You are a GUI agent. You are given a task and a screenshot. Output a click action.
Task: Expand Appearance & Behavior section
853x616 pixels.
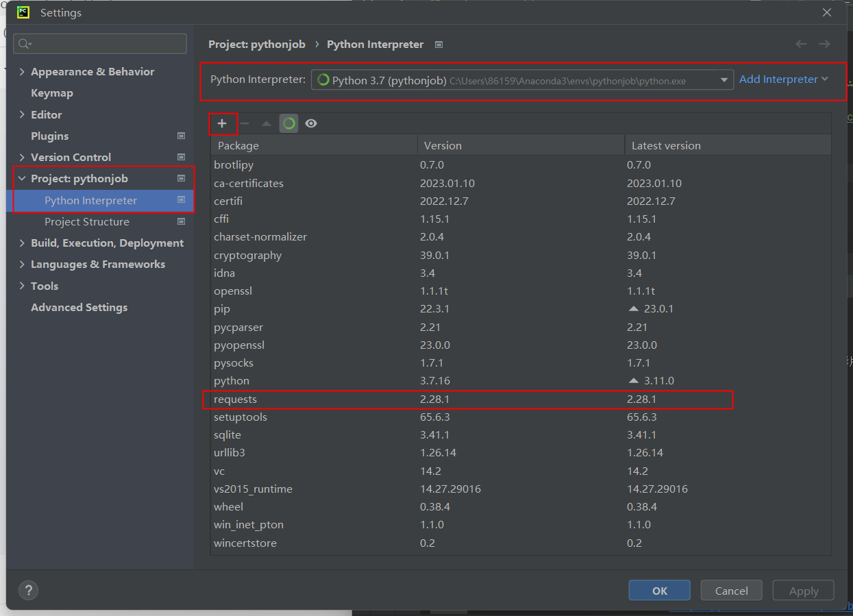pos(22,72)
